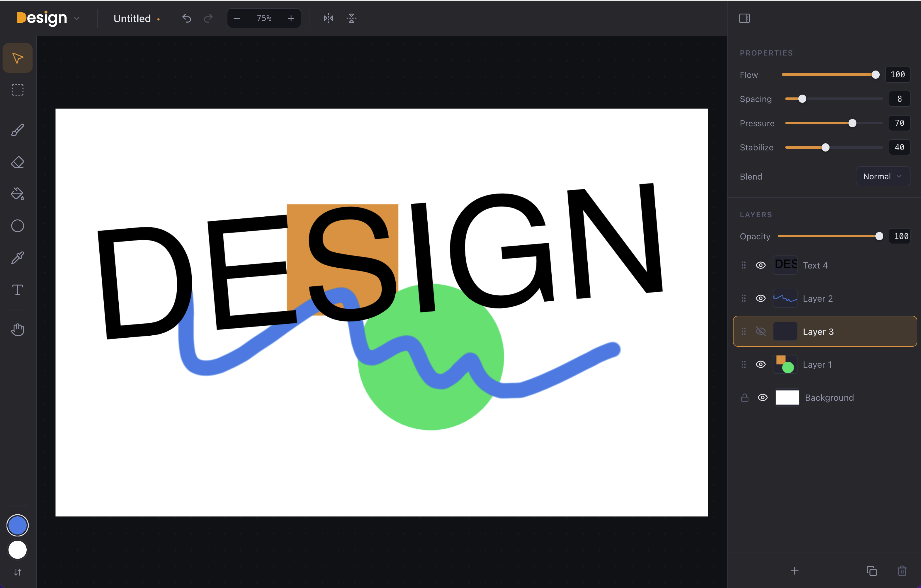Add a new layer
Viewport: 921px width, 588px height.
[x=795, y=571]
